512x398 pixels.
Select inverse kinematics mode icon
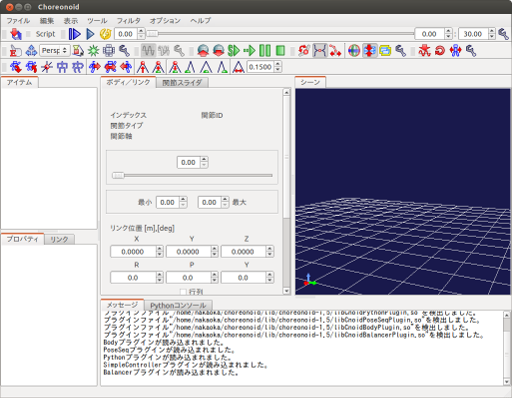pos(335,51)
